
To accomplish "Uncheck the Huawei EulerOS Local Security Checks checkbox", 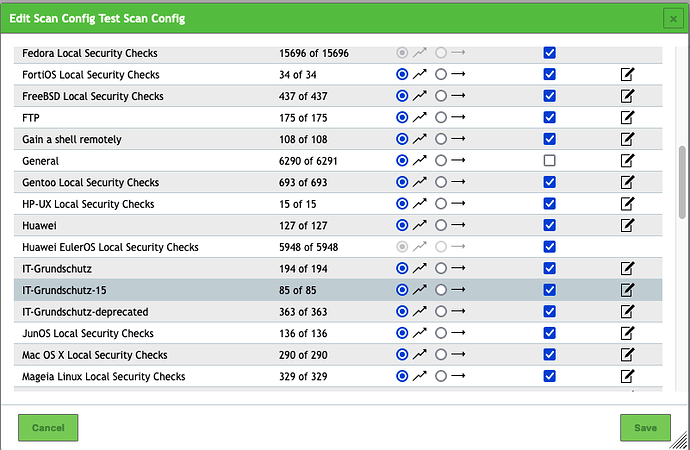I will (549, 247).
